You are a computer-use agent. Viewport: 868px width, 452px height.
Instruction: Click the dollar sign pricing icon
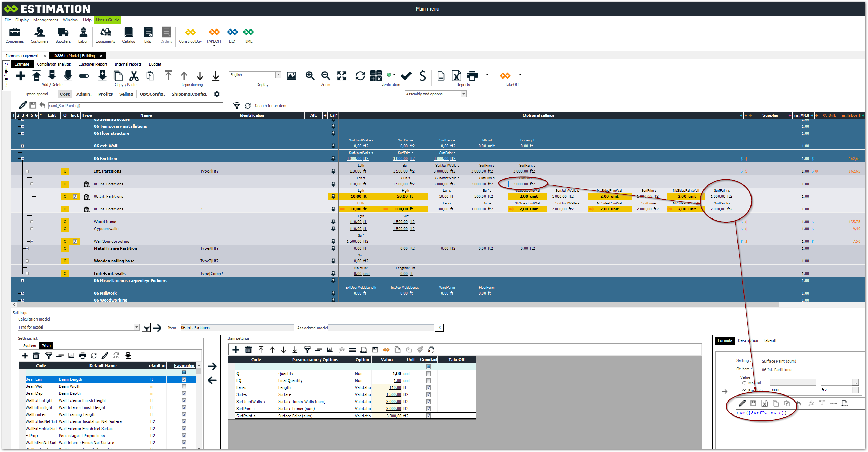coord(422,76)
